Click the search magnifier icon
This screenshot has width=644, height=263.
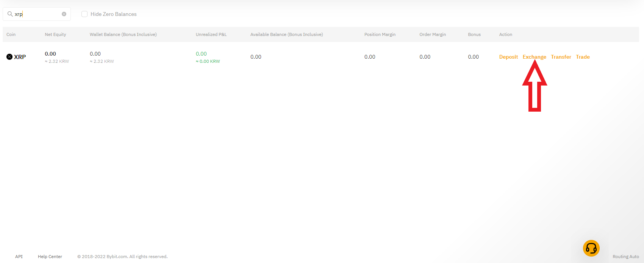[10, 14]
